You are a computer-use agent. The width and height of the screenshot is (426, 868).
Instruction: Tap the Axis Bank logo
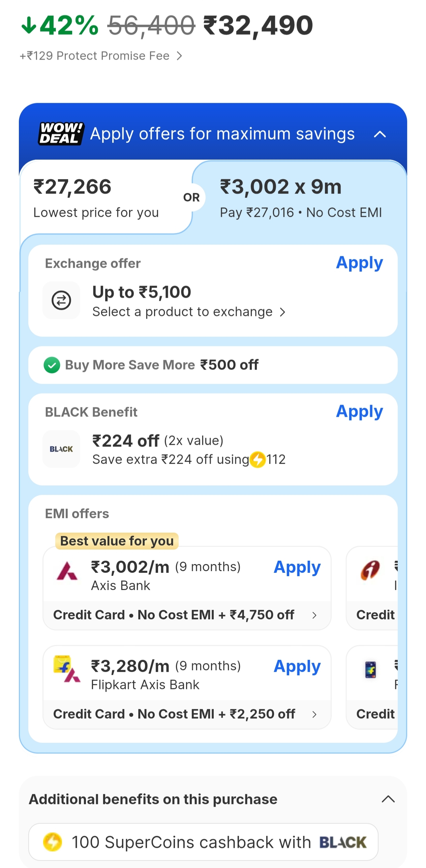click(x=67, y=571)
